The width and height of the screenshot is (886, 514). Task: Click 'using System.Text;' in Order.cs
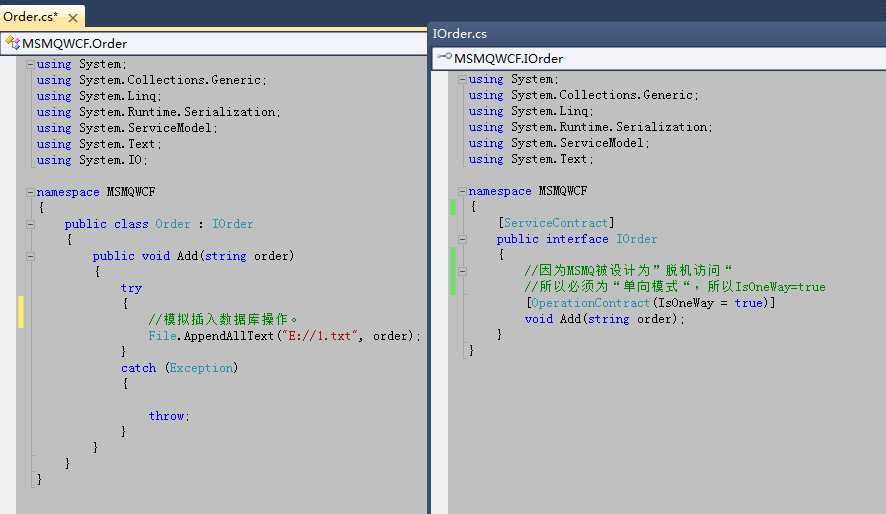click(x=99, y=145)
